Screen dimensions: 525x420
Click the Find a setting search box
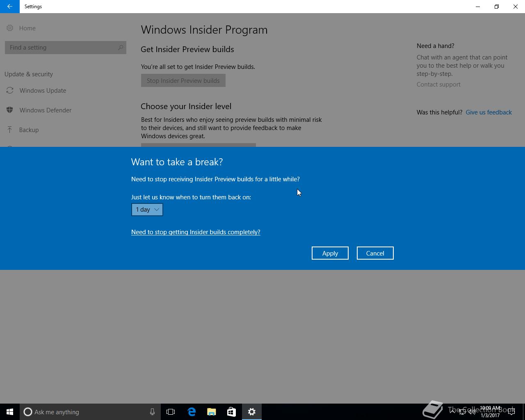point(66,48)
